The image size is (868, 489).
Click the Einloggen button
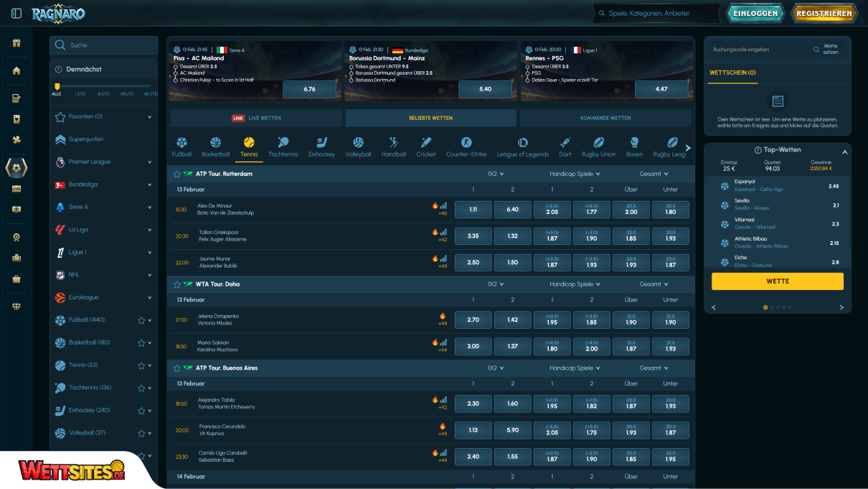756,13
